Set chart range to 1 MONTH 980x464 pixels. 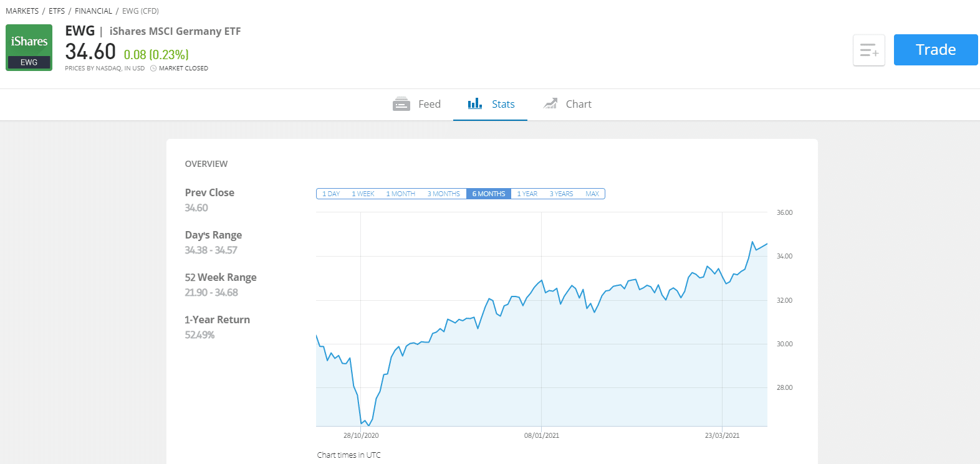pos(400,194)
